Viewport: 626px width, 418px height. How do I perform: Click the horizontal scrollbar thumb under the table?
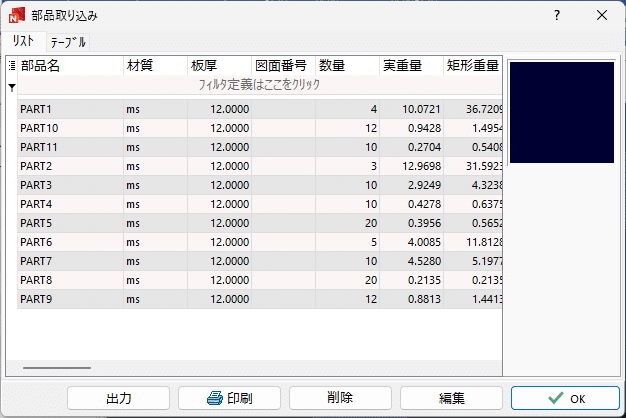pos(57,368)
